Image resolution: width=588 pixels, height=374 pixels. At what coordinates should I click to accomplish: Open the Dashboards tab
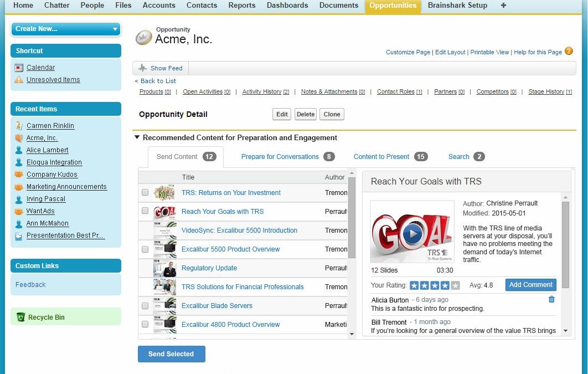click(x=287, y=5)
